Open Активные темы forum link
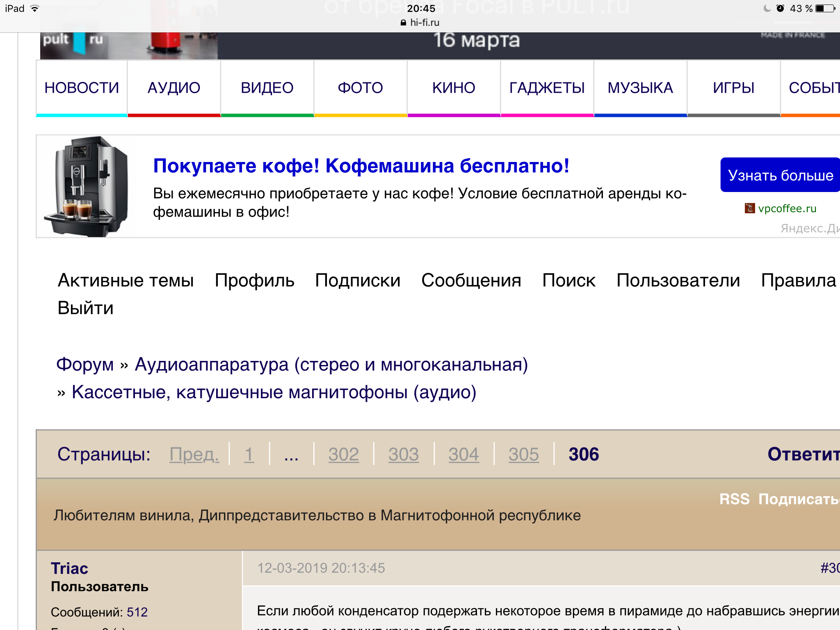Viewport: 840px width, 630px height. (x=126, y=281)
